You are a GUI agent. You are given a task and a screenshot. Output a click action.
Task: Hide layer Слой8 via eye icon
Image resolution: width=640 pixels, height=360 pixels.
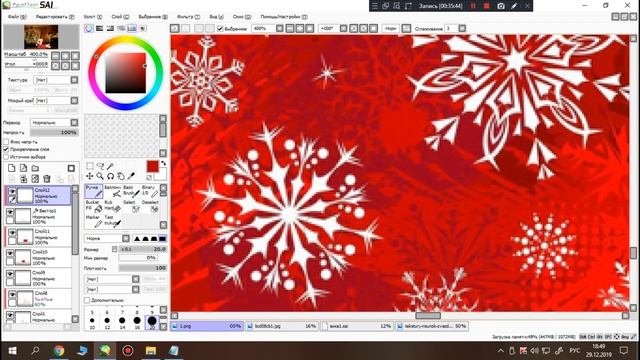click(12, 295)
